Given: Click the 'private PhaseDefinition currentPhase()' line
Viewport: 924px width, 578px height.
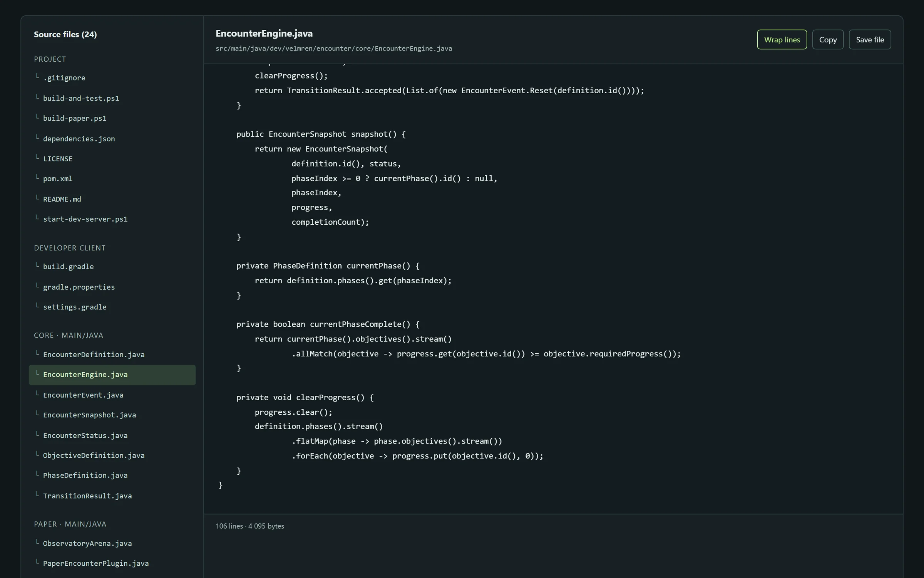Looking at the screenshot, I should 328,265.
